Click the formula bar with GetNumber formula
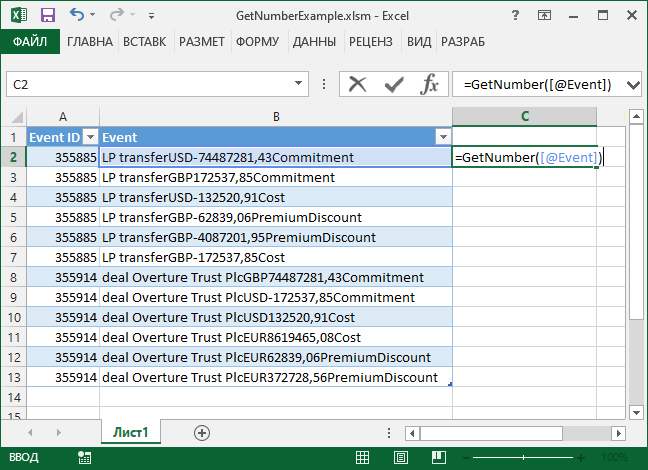Screen dimensions: 648x470 537,84
